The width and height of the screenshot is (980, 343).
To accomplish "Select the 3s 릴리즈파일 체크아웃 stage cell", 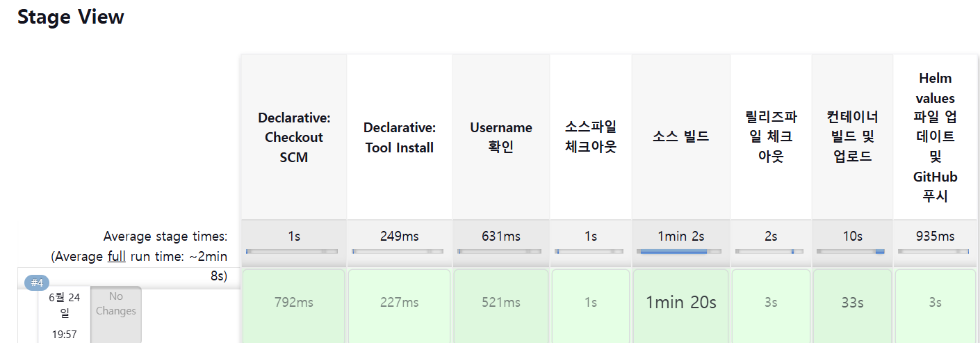I will pyautogui.click(x=771, y=303).
